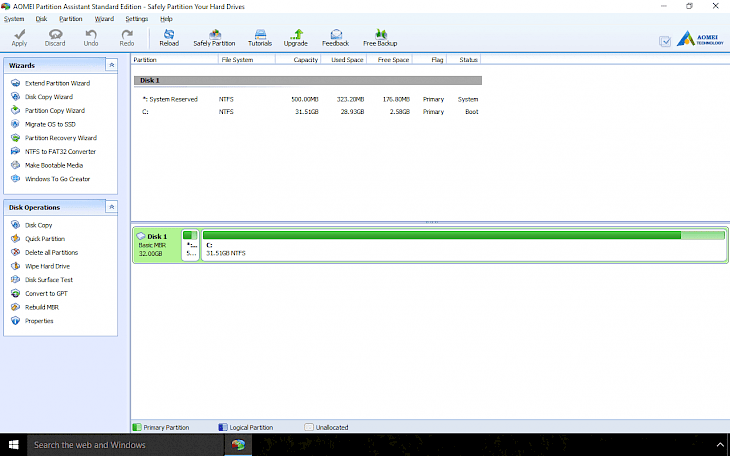Sort by the Partition column header
The image size is (730, 456).
[x=175, y=60]
